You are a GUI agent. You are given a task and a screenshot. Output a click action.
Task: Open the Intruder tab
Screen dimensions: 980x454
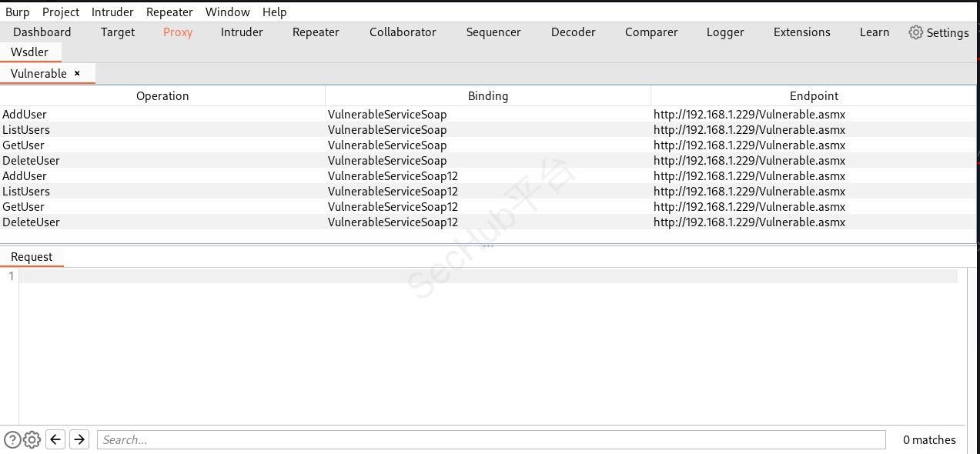242,32
